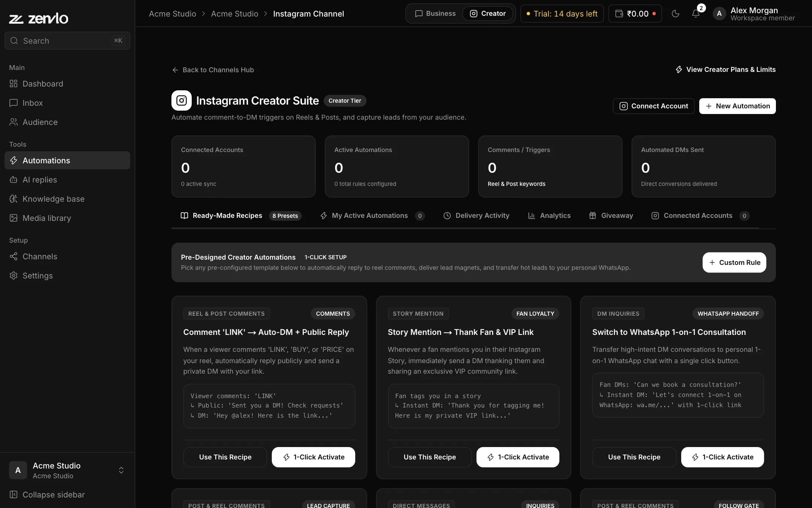Image resolution: width=812 pixels, height=508 pixels.
Task: Click STORY MENTION label
Action: (x=418, y=313)
